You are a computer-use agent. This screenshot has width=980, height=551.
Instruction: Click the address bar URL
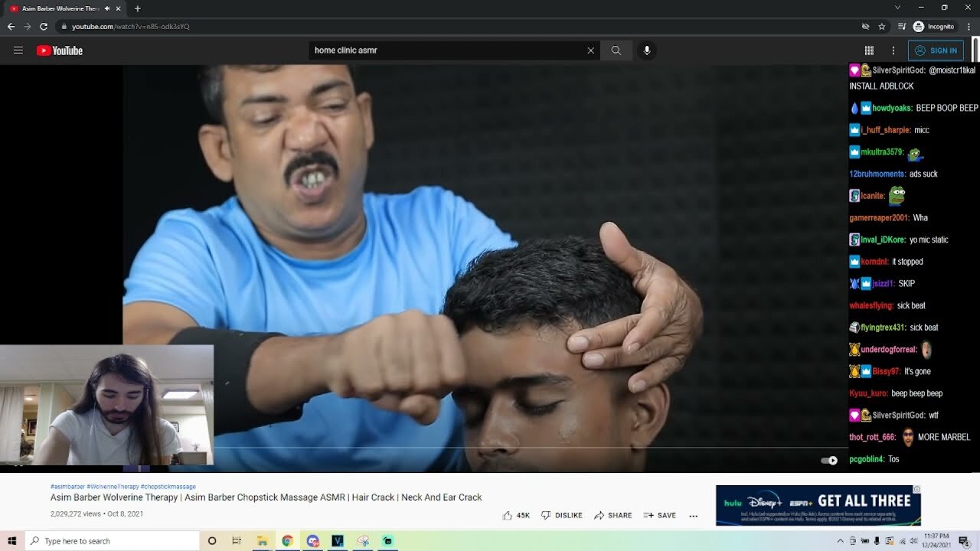click(130, 27)
